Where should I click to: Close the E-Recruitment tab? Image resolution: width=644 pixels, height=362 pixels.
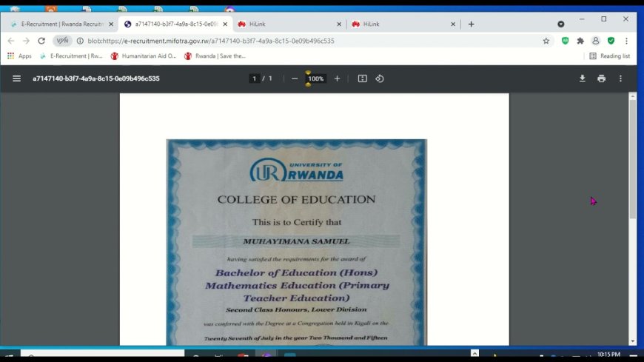pyautogui.click(x=111, y=24)
